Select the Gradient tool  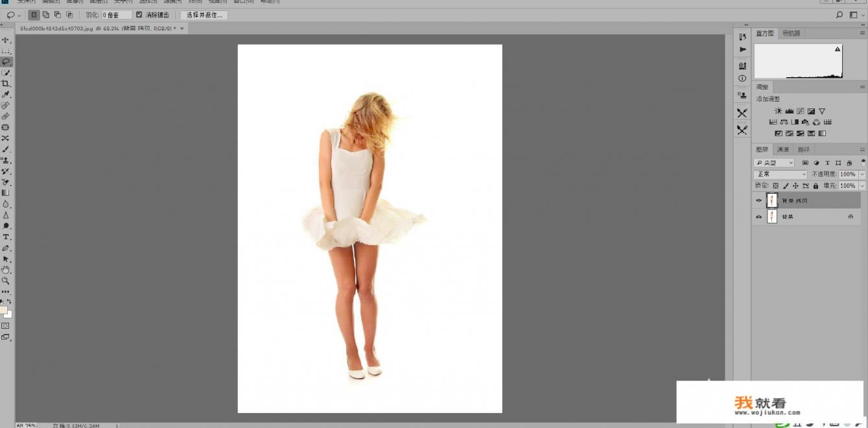coord(6,193)
